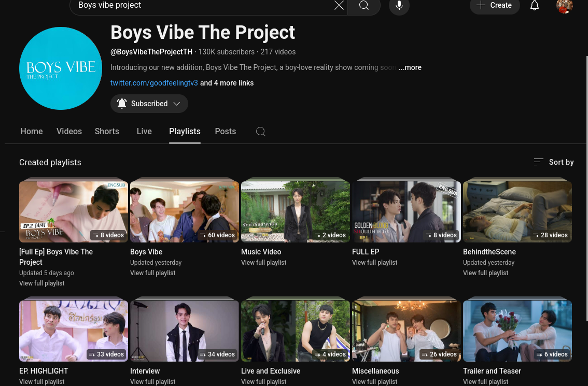Click the Create button
The image size is (588, 386).
tap(494, 5)
